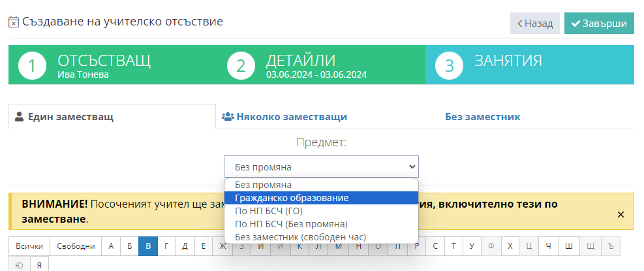Click the calendar icon beside page title

(13, 22)
